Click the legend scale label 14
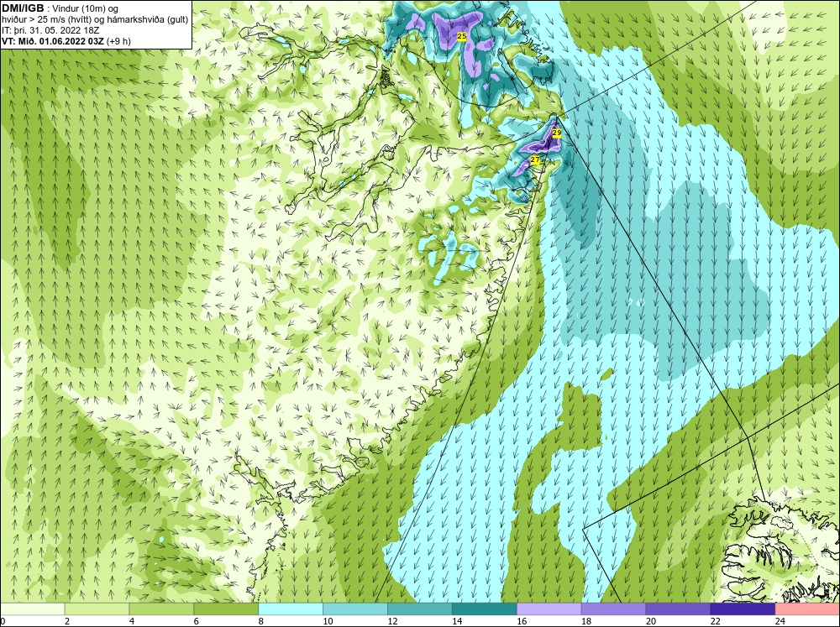The height and width of the screenshot is (627, 840). pyautogui.click(x=457, y=621)
